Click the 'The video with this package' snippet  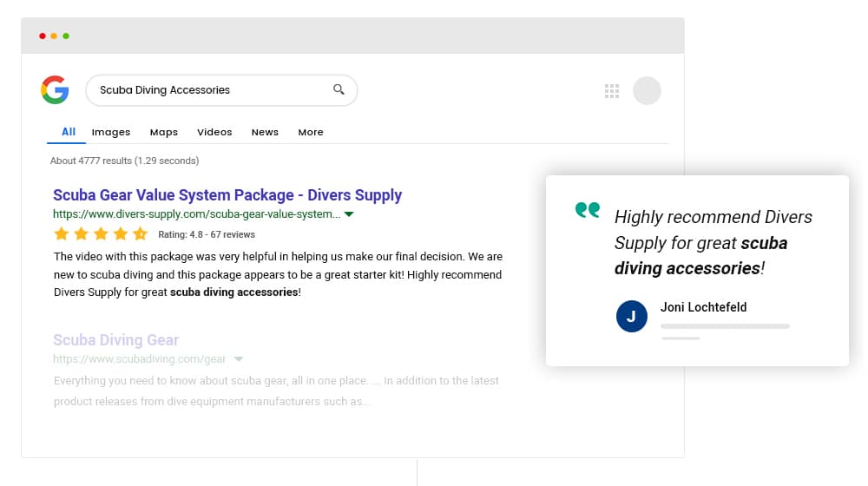click(278, 274)
